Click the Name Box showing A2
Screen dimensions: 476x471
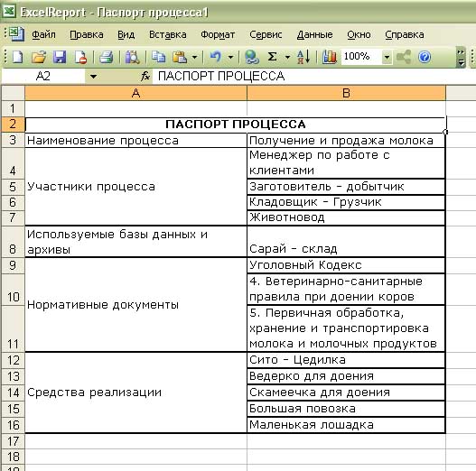tap(43, 76)
